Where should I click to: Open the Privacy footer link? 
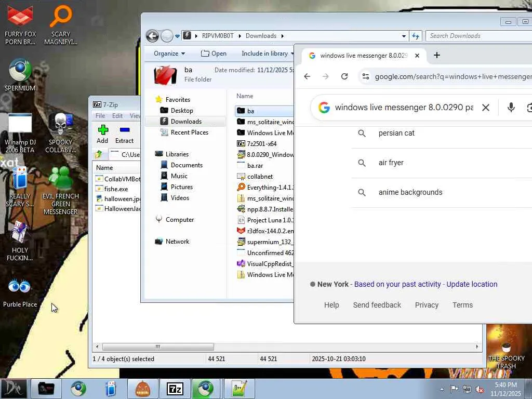427,305
